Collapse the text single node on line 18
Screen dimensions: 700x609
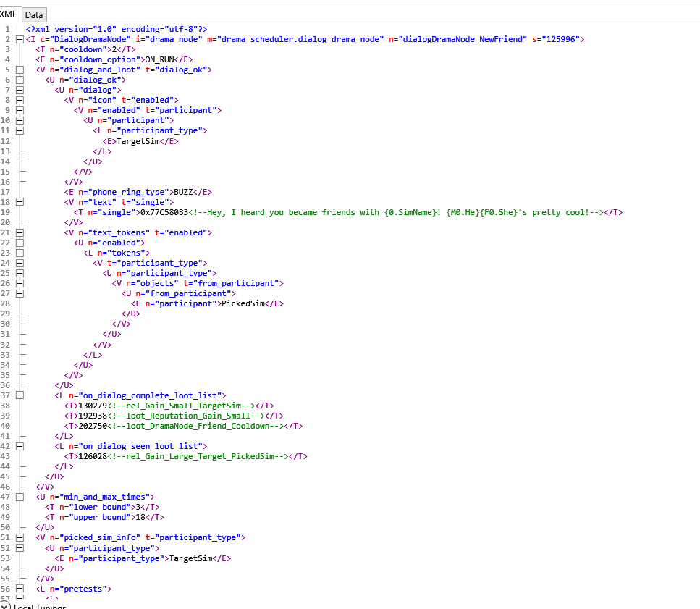coord(20,202)
